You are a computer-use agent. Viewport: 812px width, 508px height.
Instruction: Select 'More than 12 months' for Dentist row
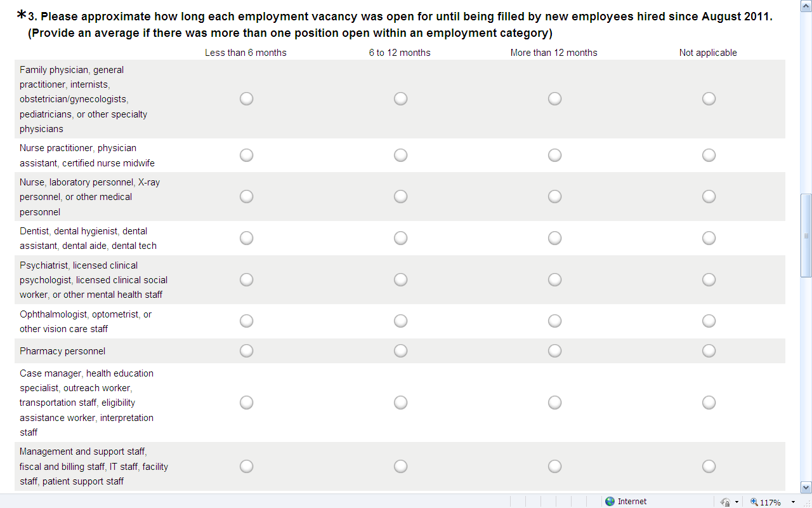[554, 238]
